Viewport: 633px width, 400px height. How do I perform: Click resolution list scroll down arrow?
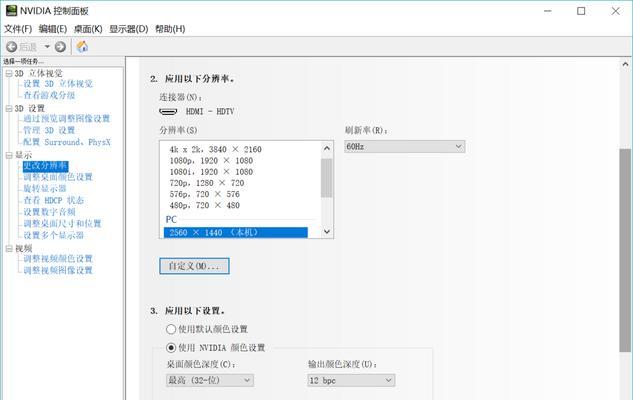pyautogui.click(x=327, y=232)
